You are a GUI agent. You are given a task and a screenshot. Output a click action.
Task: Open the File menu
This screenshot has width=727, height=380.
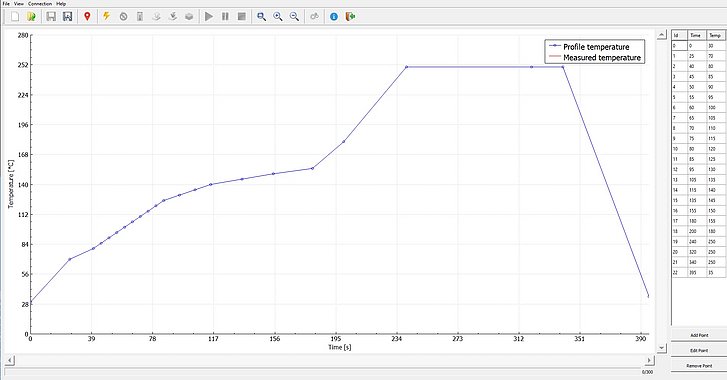tap(6, 3)
